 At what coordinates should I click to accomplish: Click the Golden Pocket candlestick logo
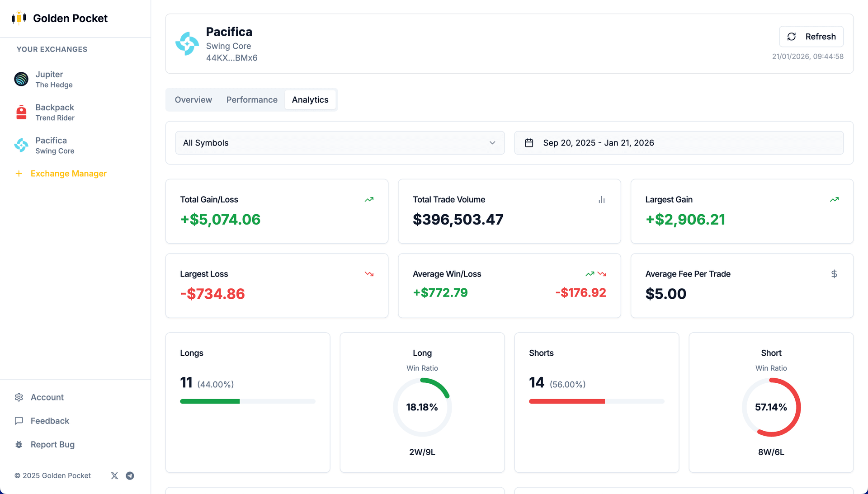click(x=19, y=18)
